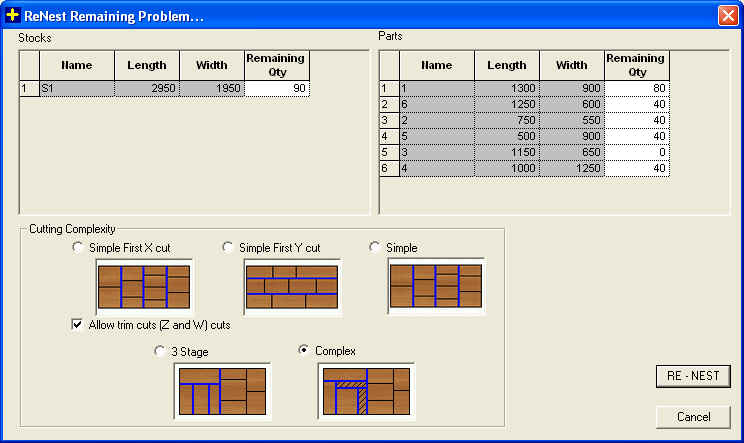Screen dimensions: 744x443
Task: Edit remaining quantity for part 1 (80)
Action: coord(637,89)
